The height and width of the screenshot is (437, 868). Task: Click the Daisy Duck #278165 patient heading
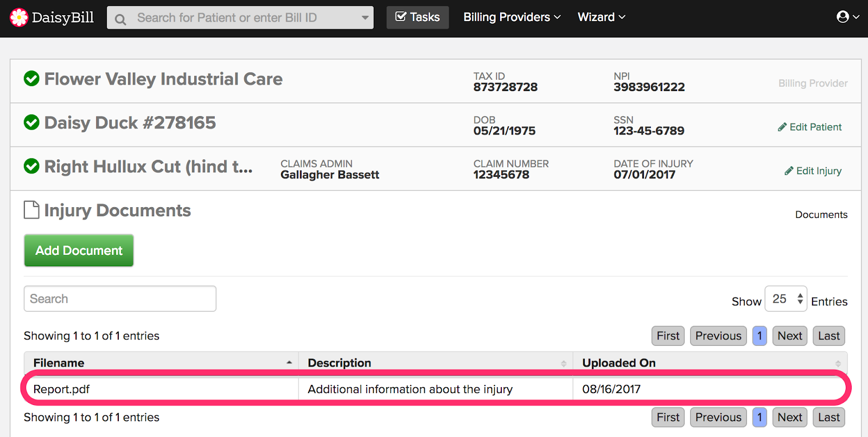tap(130, 123)
